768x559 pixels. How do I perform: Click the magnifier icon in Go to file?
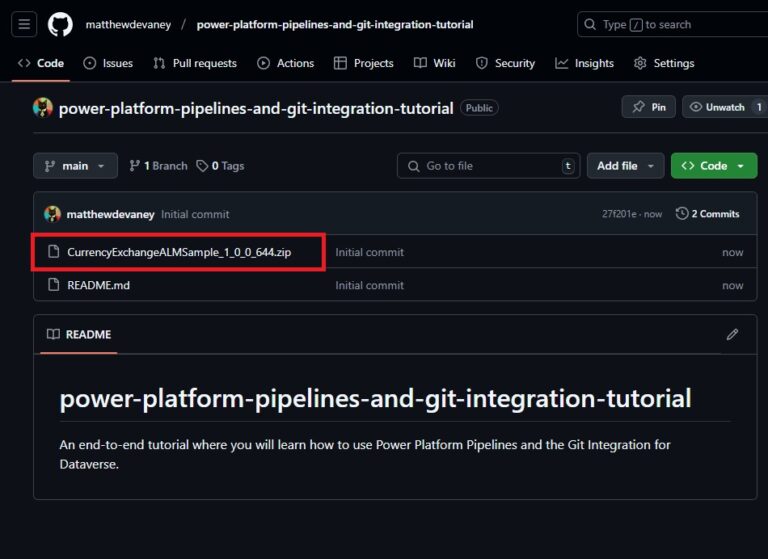pyautogui.click(x=413, y=166)
